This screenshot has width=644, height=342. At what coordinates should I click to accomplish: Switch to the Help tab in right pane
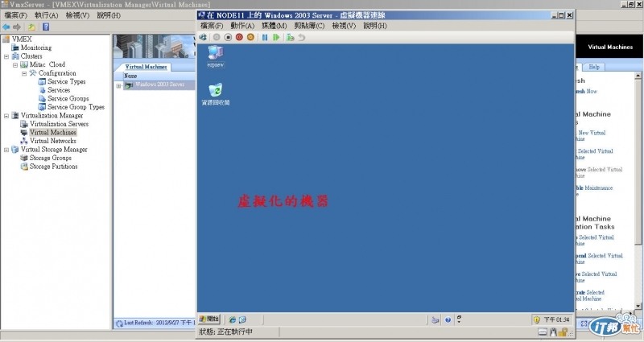click(594, 67)
